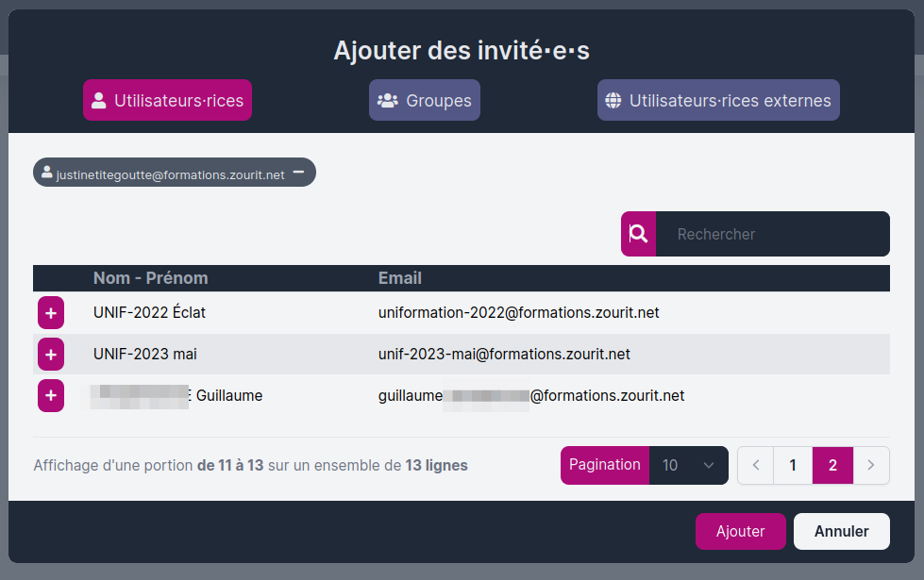Go to previous page arrow
This screenshot has width=924, height=580.
(x=755, y=465)
